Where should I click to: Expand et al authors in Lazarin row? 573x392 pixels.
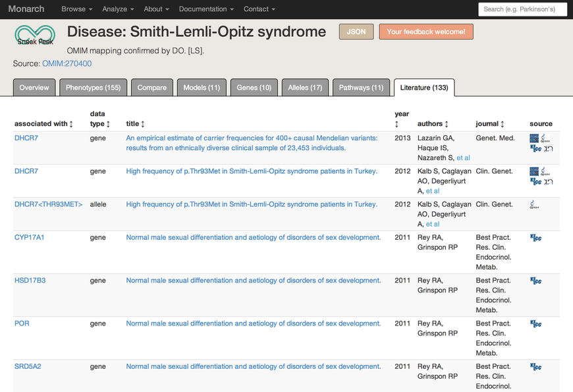(464, 157)
